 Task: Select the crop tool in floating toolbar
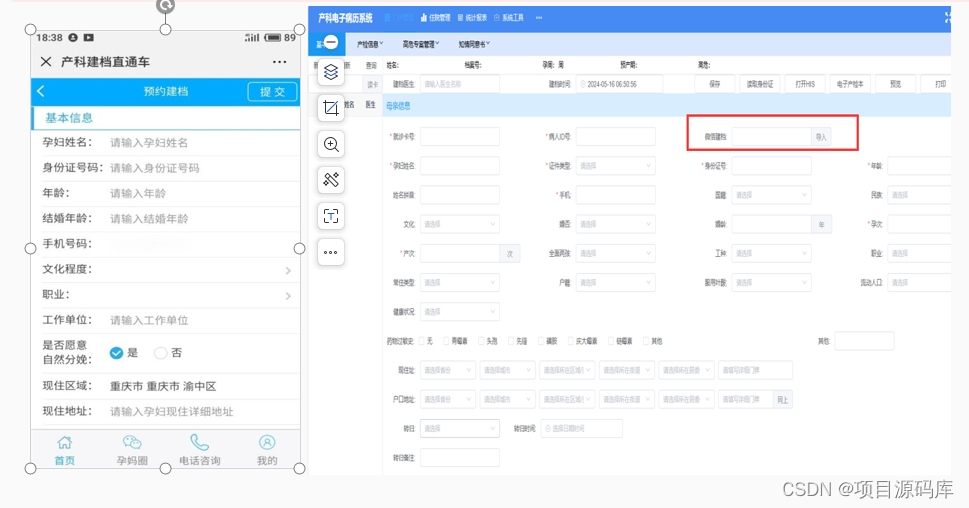pyautogui.click(x=331, y=108)
